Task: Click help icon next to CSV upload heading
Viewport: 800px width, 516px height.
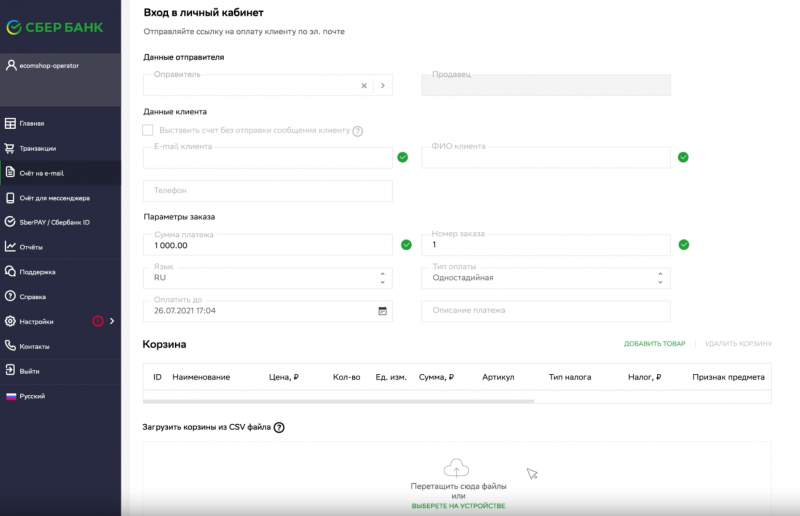Action: (x=279, y=428)
